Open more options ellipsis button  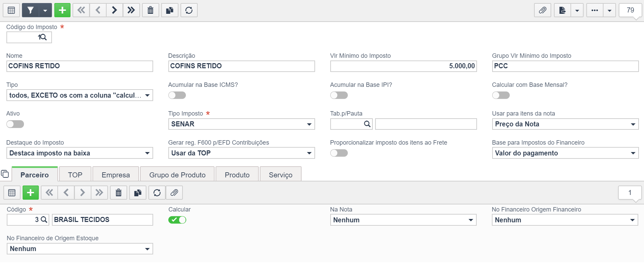[x=595, y=10]
